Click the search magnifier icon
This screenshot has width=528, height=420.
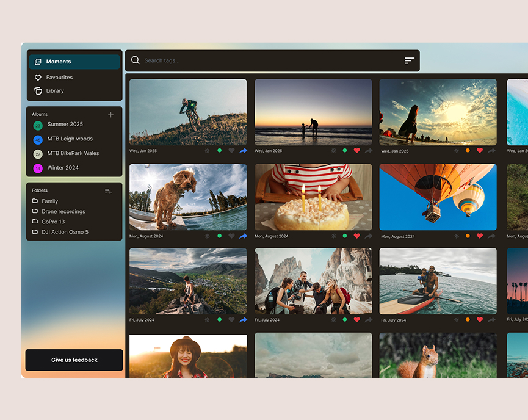(x=136, y=60)
